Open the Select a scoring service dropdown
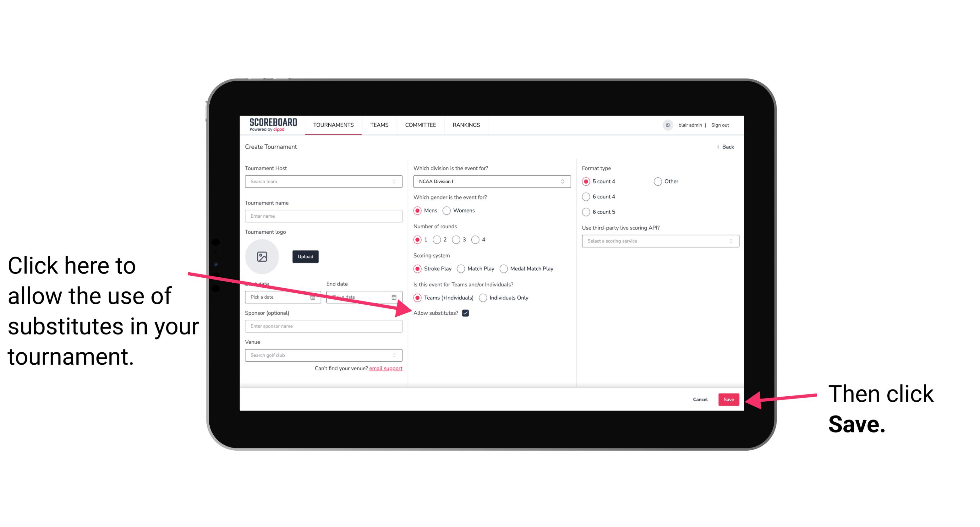 [x=658, y=241]
